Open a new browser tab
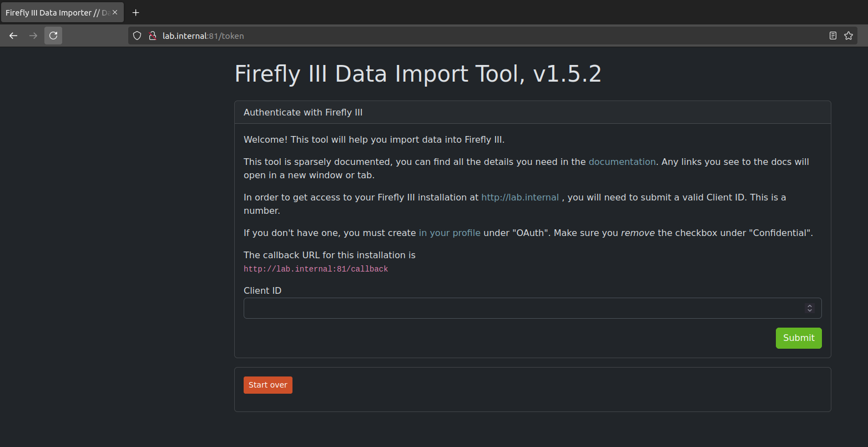868x447 pixels. (x=136, y=13)
